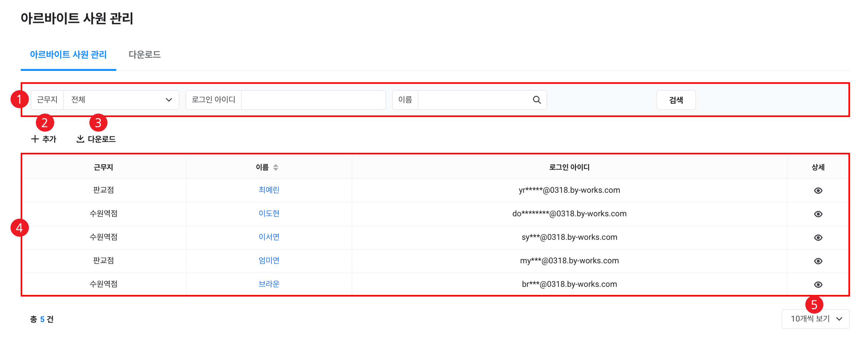Viewport: 868px width, 345px height.
Task: Switch to the 다운로드 tab
Action: pos(144,54)
